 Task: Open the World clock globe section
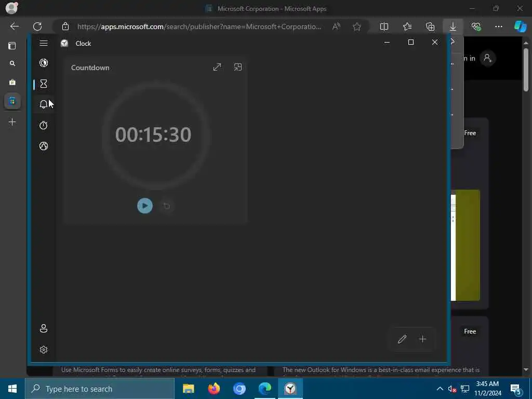(x=44, y=146)
